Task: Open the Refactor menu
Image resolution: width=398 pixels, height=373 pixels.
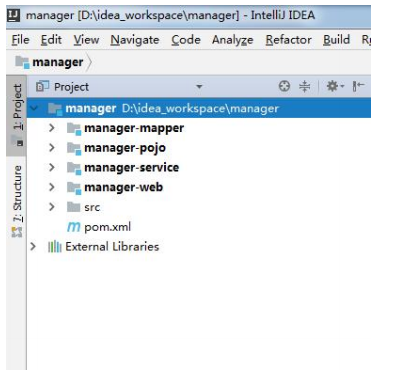Action: pos(288,40)
